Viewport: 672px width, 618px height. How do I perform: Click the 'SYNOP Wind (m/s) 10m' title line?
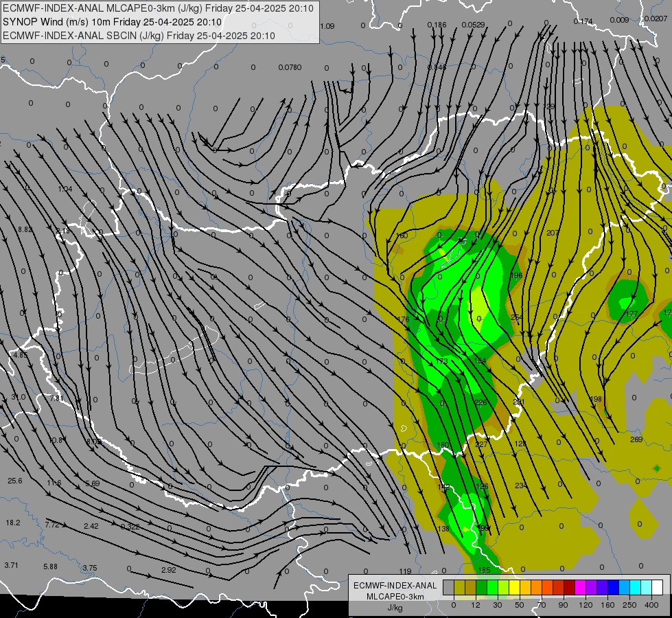(113, 22)
